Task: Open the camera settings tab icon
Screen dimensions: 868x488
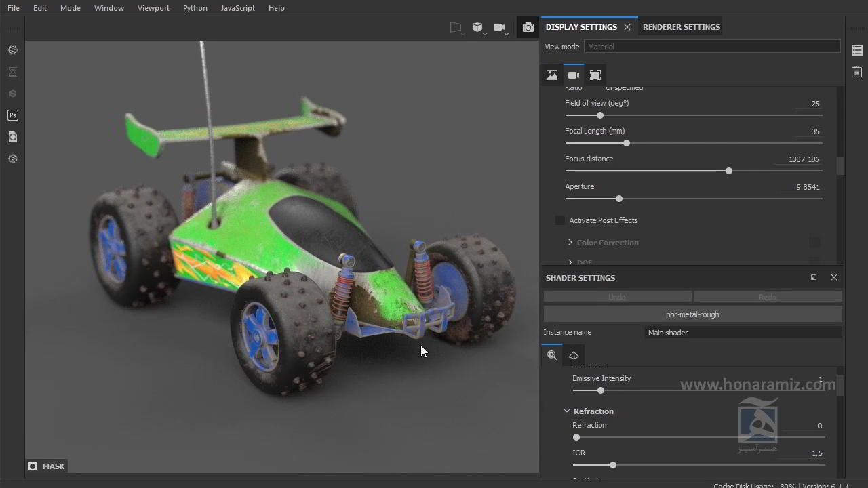Action: click(x=574, y=75)
